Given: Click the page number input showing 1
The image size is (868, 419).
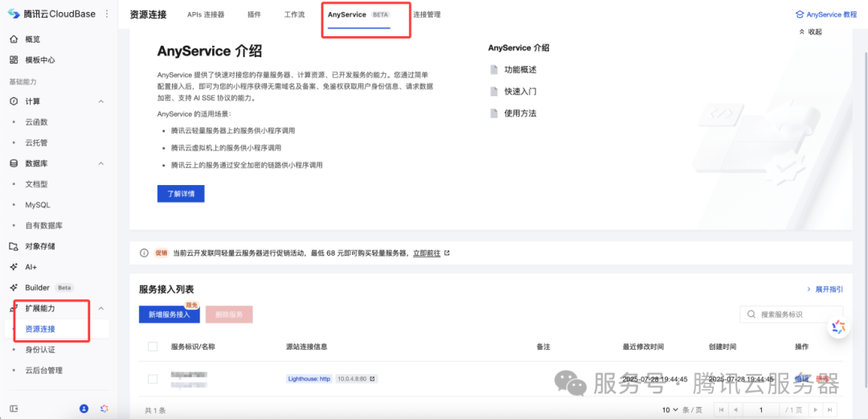Looking at the screenshot, I should (x=762, y=409).
